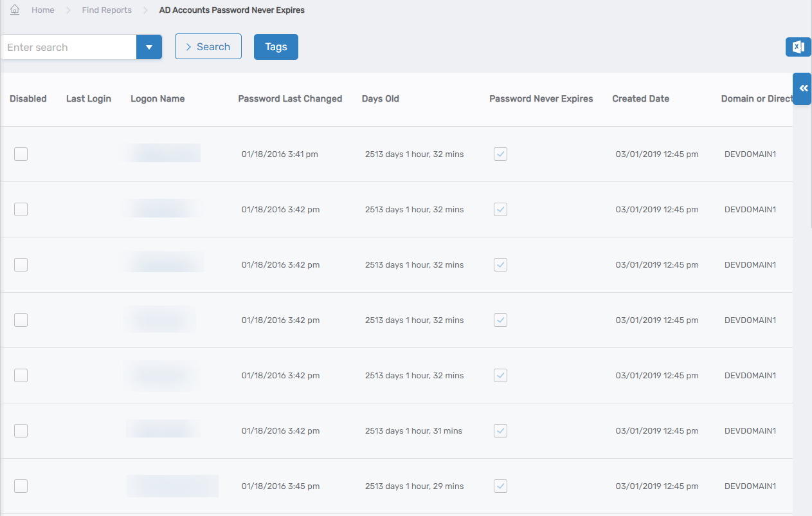Toggle the Disabled checkbox in third row
This screenshot has height=516, width=812.
tap(21, 264)
